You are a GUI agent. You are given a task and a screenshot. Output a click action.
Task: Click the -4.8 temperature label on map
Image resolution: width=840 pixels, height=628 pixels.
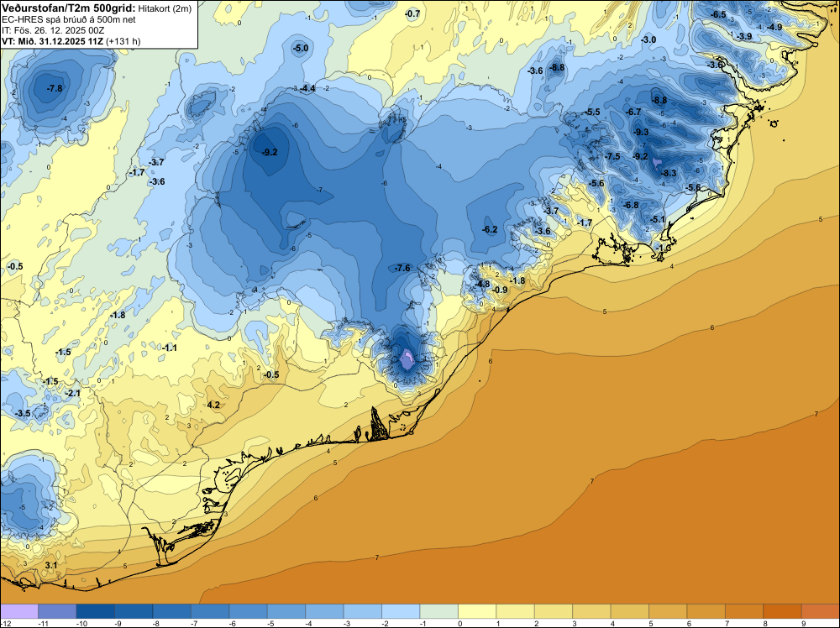(x=482, y=284)
